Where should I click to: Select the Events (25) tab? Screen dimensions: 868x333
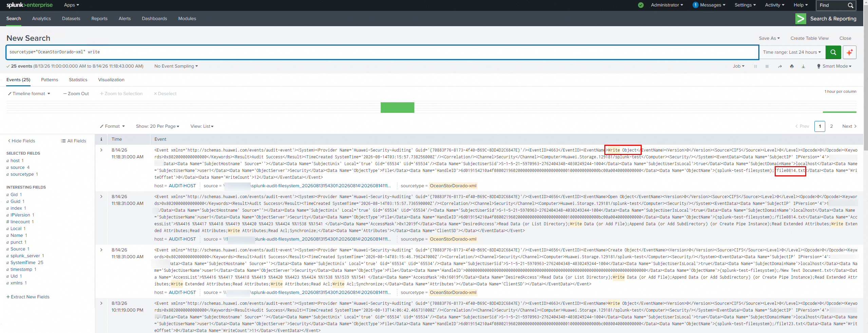coord(18,80)
